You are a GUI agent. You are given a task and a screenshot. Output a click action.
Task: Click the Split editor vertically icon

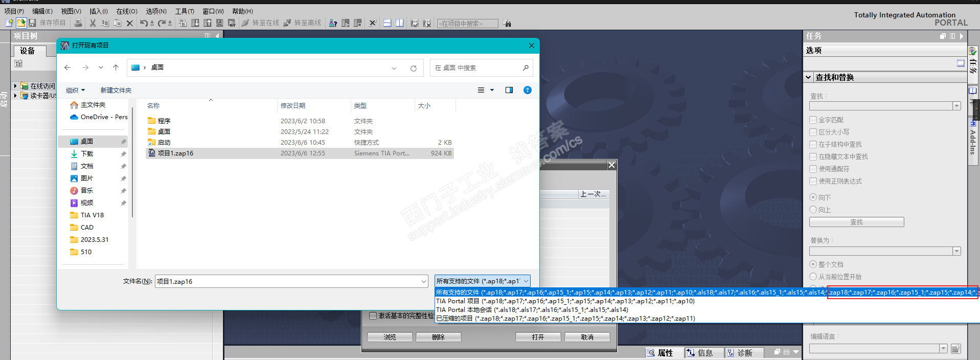(x=399, y=23)
